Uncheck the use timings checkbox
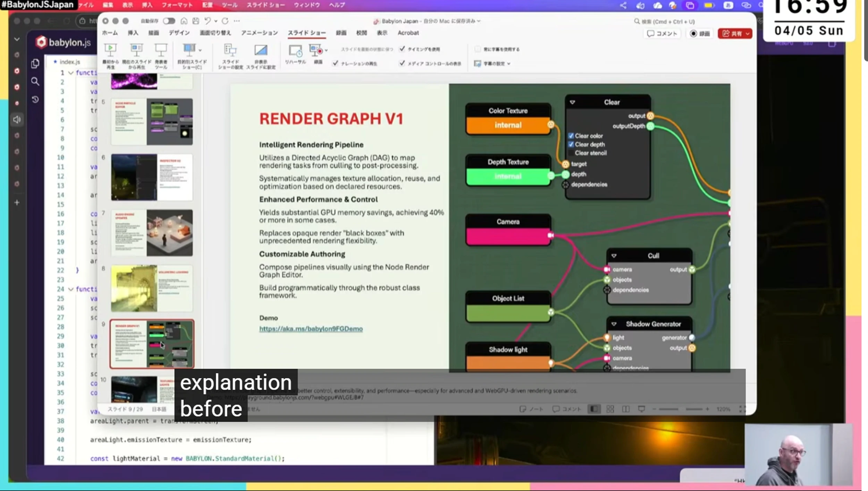Image resolution: width=868 pixels, height=491 pixels. tap(402, 49)
